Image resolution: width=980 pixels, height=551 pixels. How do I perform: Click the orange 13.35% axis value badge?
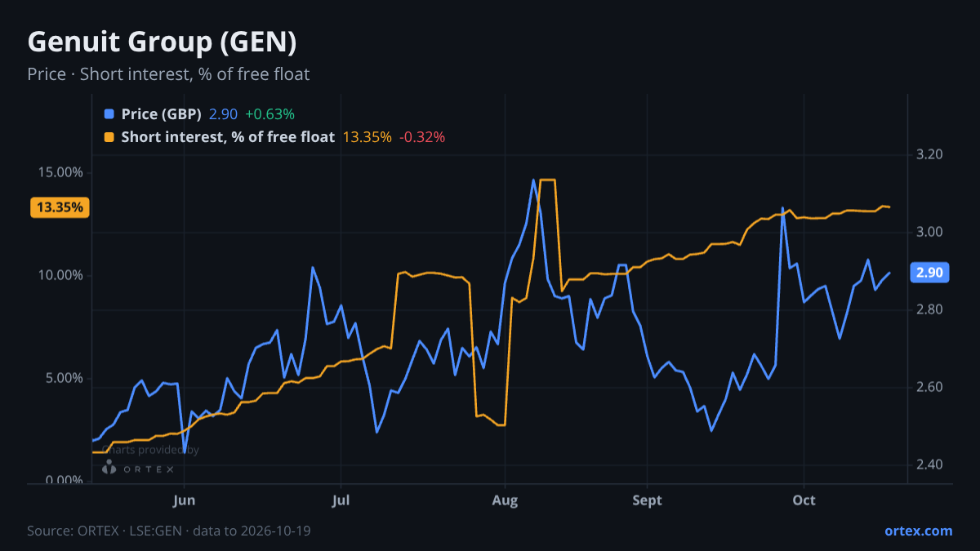coord(60,207)
